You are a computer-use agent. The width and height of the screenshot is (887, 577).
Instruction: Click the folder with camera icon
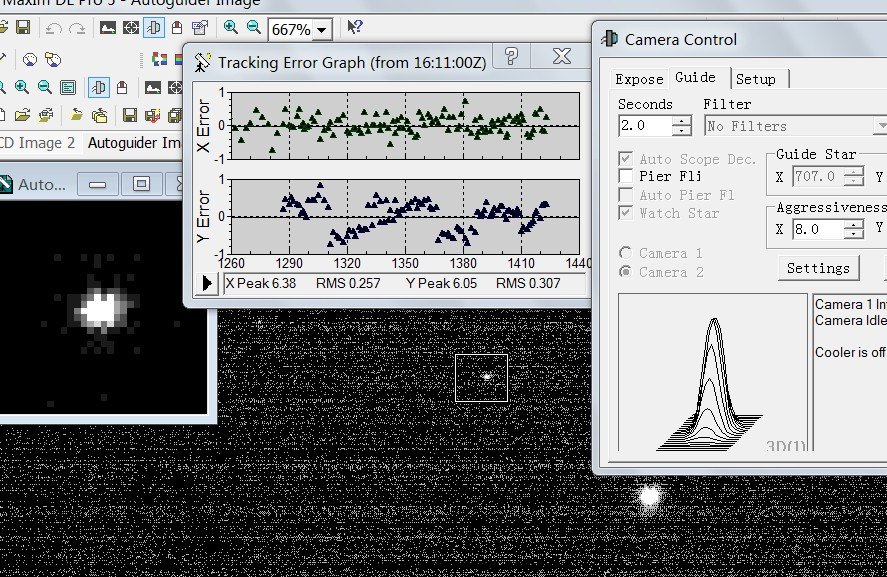(x=45, y=115)
